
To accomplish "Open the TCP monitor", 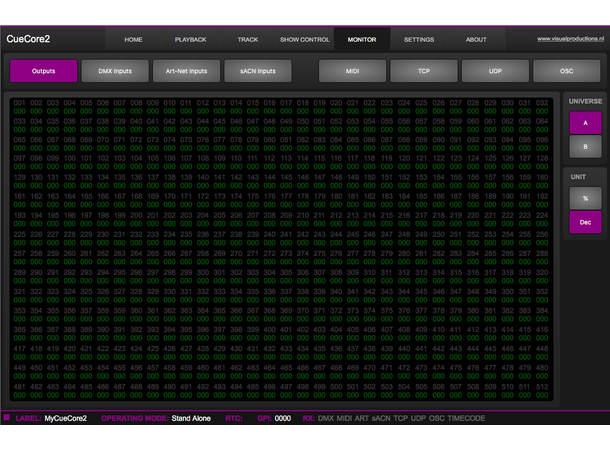I will 424,71.
